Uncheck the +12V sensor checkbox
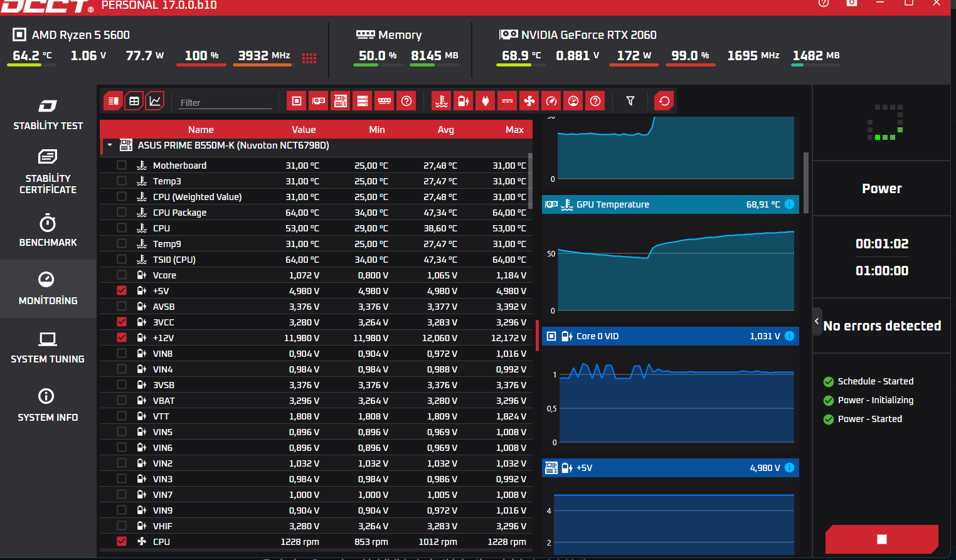This screenshot has width=956, height=560. (122, 337)
